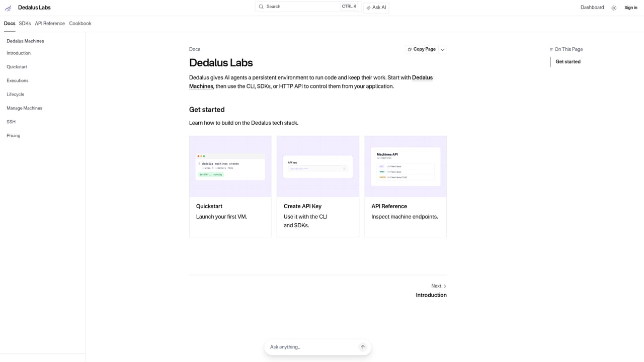Toggle the light/dark theme sun icon
Image resolution: width=644 pixels, height=362 pixels.
pos(614,8)
